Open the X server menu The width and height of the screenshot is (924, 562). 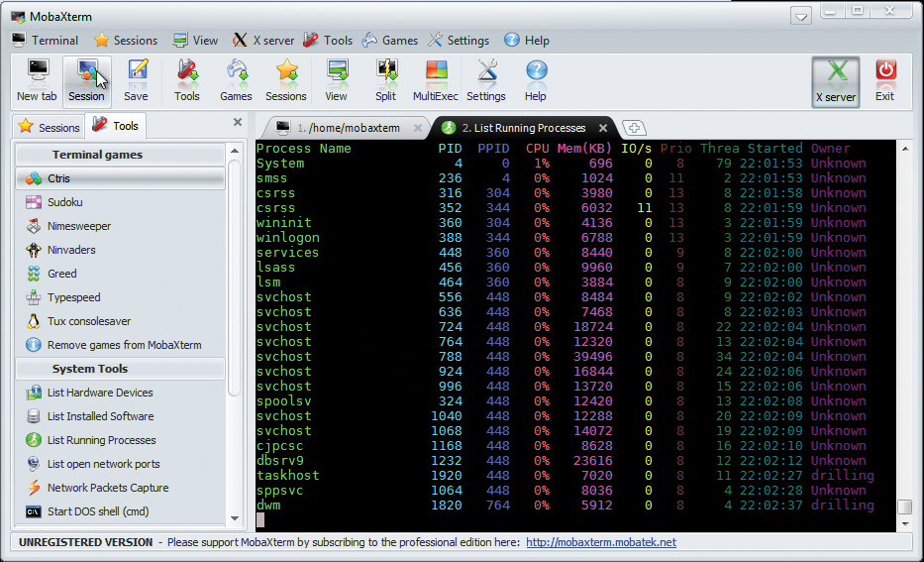[x=262, y=40]
